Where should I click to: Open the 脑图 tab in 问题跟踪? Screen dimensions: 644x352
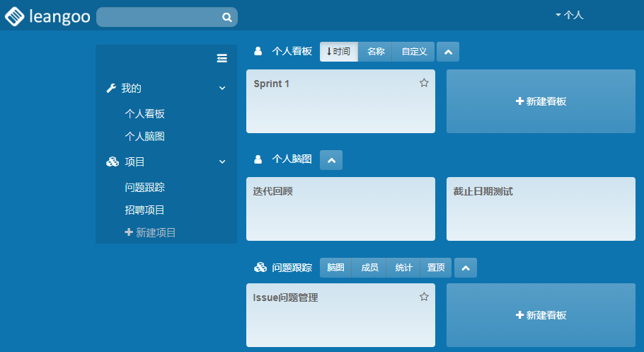(335, 268)
